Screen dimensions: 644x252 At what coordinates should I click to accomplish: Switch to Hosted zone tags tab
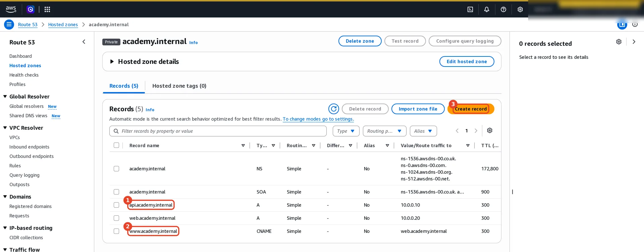click(x=179, y=86)
